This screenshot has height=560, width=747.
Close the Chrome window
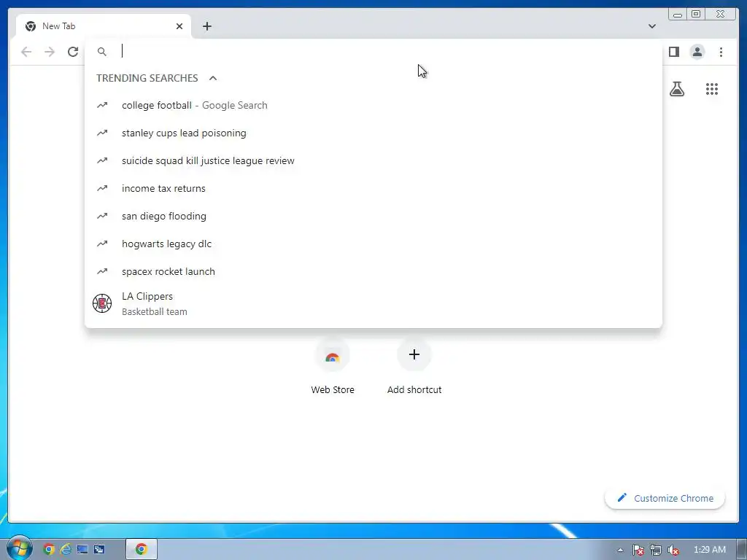click(721, 15)
